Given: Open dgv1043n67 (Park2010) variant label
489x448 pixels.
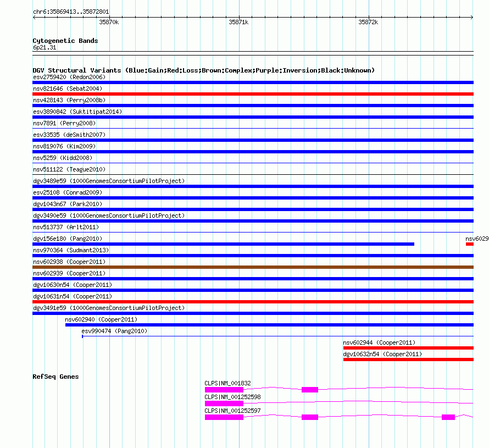Looking at the screenshot, I should click(x=68, y=204).
